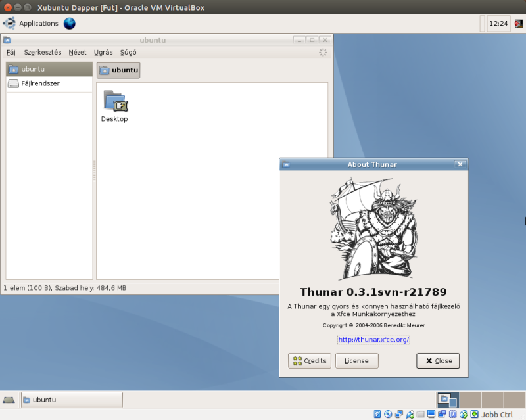Click the Copyright Benedikt Meurer text
This screenshot has height=420, width=526.
coord(373,325)
